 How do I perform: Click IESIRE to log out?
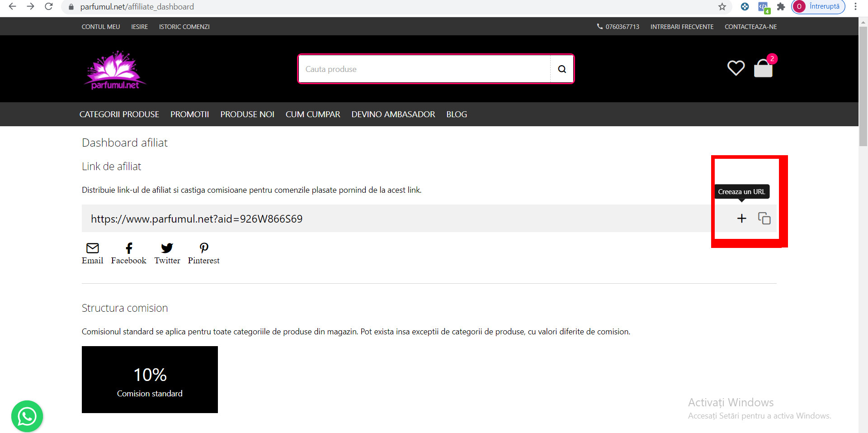pyautogui.click(x=140, y=27)
